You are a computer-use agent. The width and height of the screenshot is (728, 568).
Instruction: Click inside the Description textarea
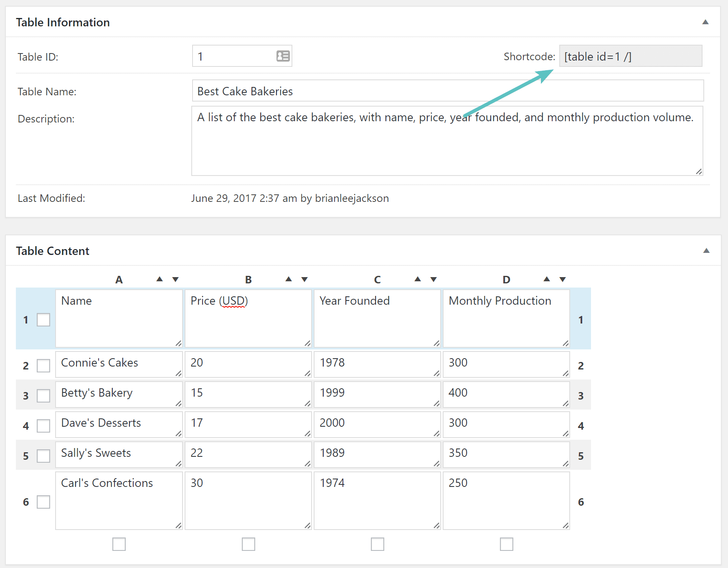tap(447, 140)
